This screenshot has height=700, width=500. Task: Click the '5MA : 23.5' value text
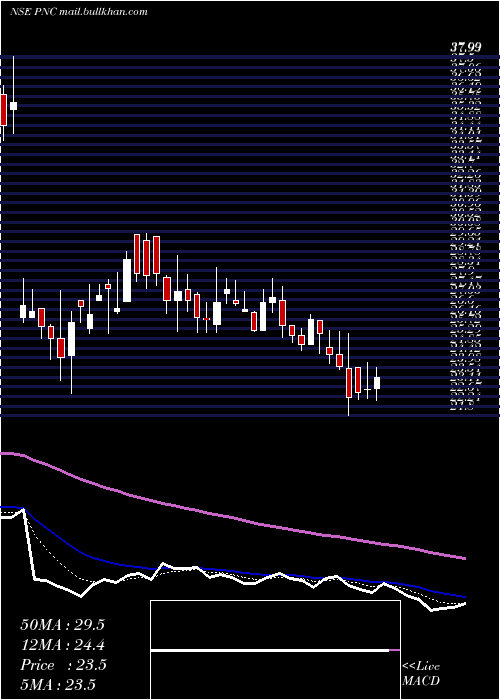coord(58,685)
